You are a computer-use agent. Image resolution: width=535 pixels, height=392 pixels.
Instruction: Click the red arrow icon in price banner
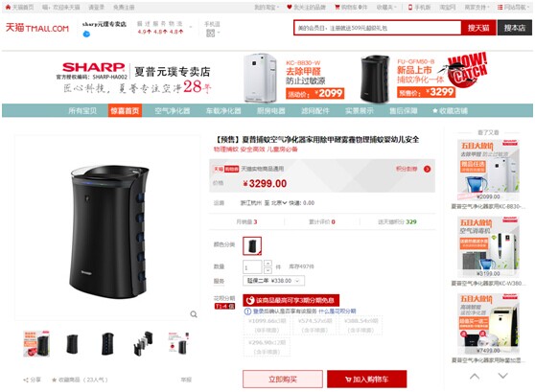click(x=427, y=169)
